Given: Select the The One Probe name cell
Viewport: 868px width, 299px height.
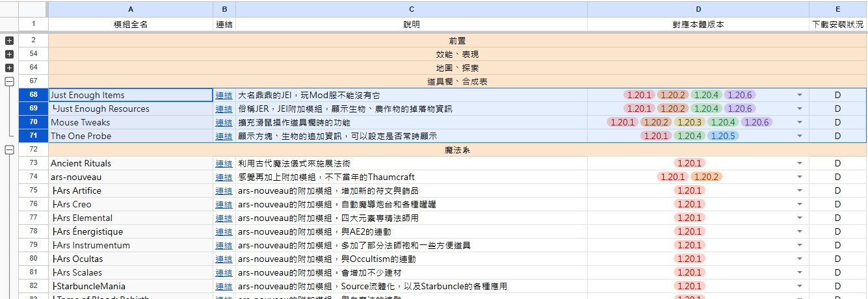Looking at the screenshot, I should coord(131,136).
